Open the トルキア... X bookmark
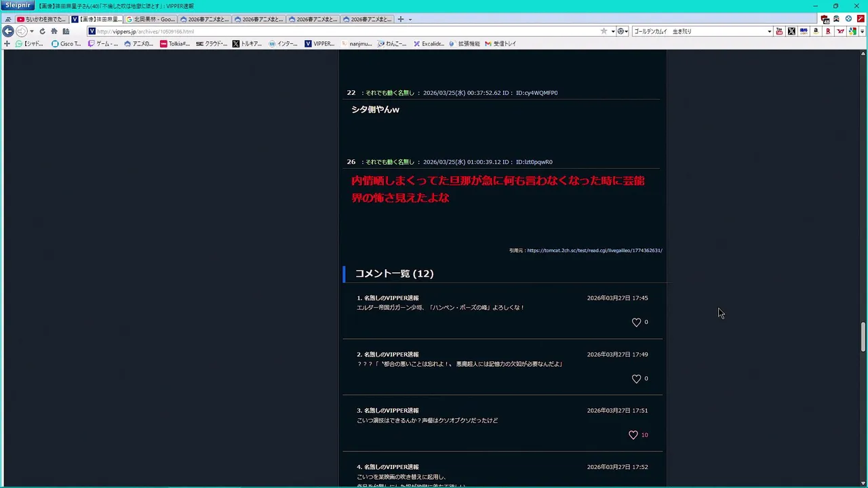This screenshot has width=868, height=488. 247,43
